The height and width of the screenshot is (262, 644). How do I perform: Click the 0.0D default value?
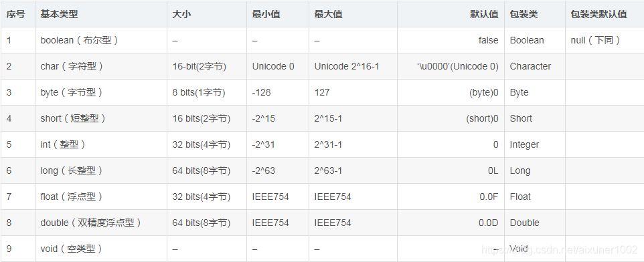pos(489,223)
